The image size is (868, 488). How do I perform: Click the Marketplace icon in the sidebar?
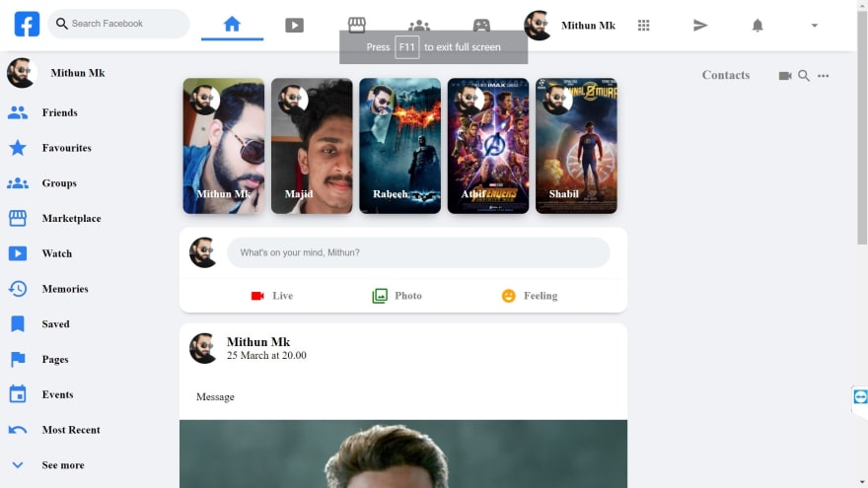[x=18, y=218]
